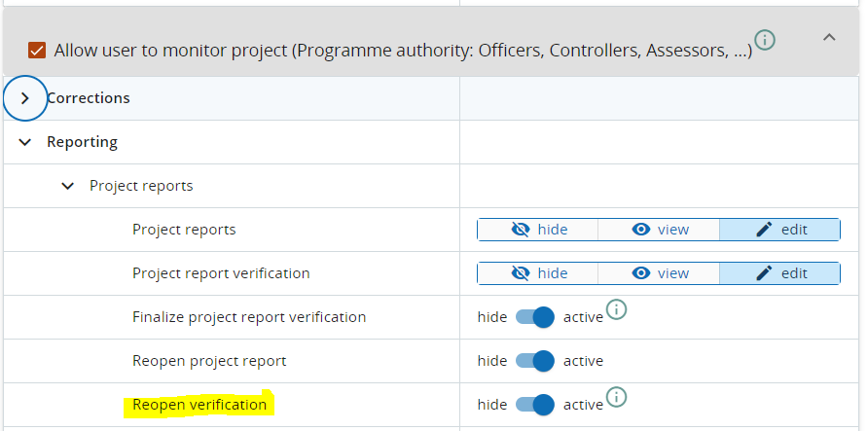Image resolution: width=868 pixels, height=431 pixels.
Task: Toggle Reopen project report switch
Action: (535, 361)
